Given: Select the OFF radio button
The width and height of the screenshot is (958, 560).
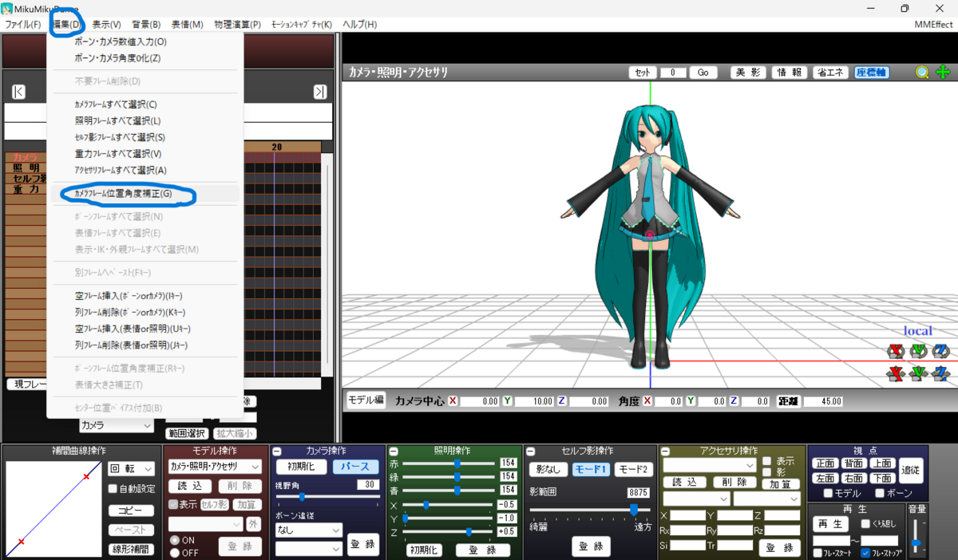Looking at the screenshot, I should [175, 552].
